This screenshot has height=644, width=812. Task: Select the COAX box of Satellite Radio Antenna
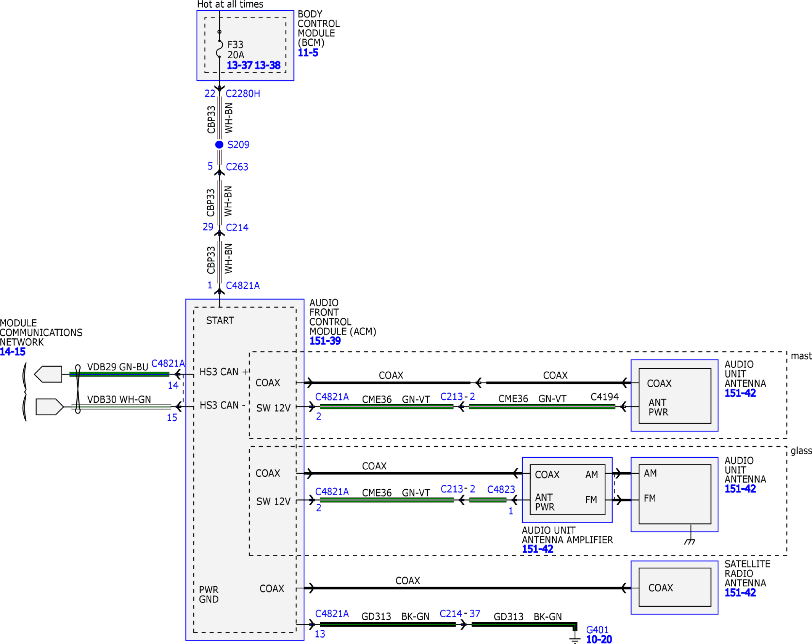point(675,587)
